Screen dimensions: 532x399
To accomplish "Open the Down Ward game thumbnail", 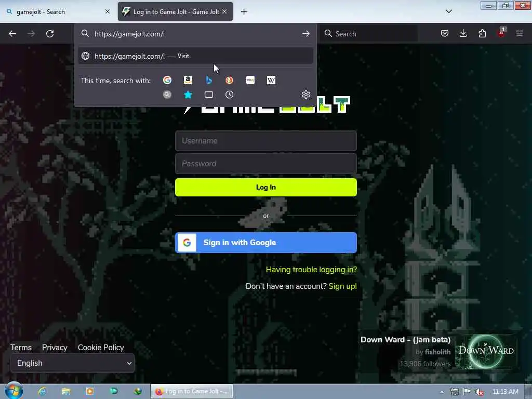I will [486, 352].
